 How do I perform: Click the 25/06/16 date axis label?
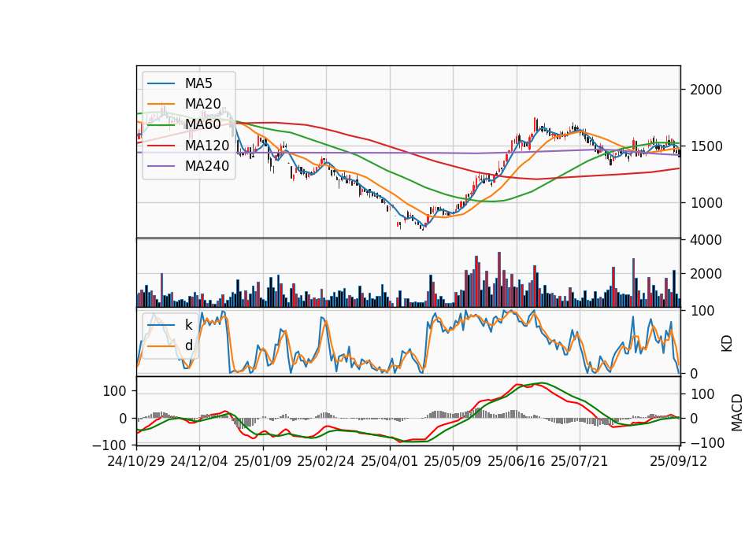click(517, 461)
